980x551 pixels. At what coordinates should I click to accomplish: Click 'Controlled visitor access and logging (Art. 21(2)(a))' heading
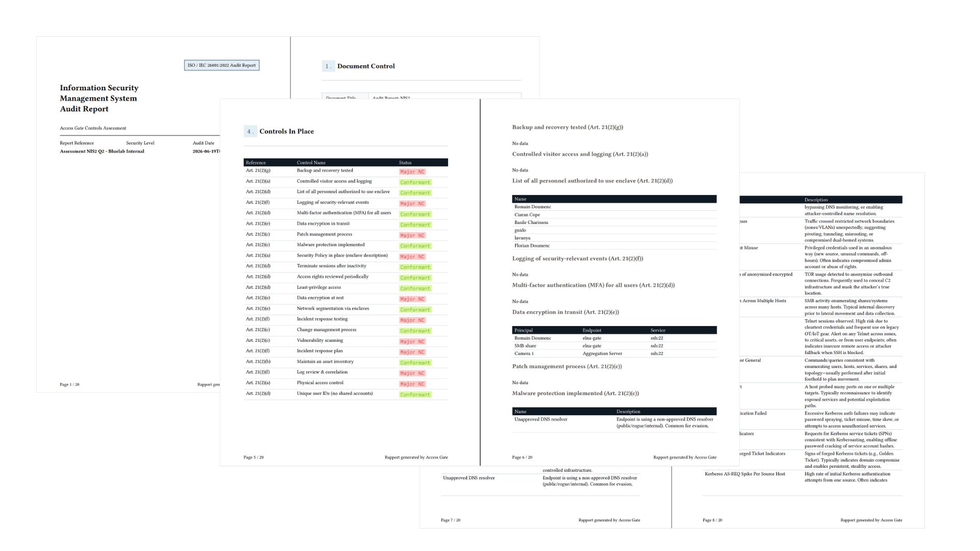tap(580, 154)
